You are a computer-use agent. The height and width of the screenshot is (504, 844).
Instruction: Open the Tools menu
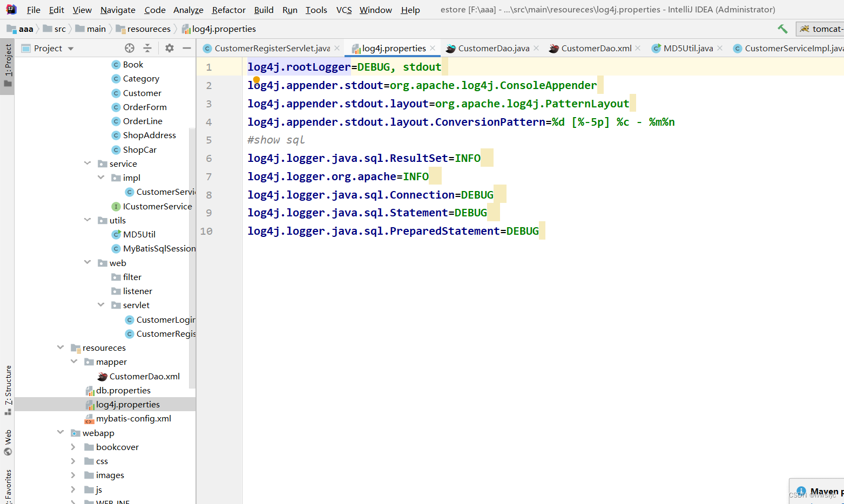tap(316, 10)
